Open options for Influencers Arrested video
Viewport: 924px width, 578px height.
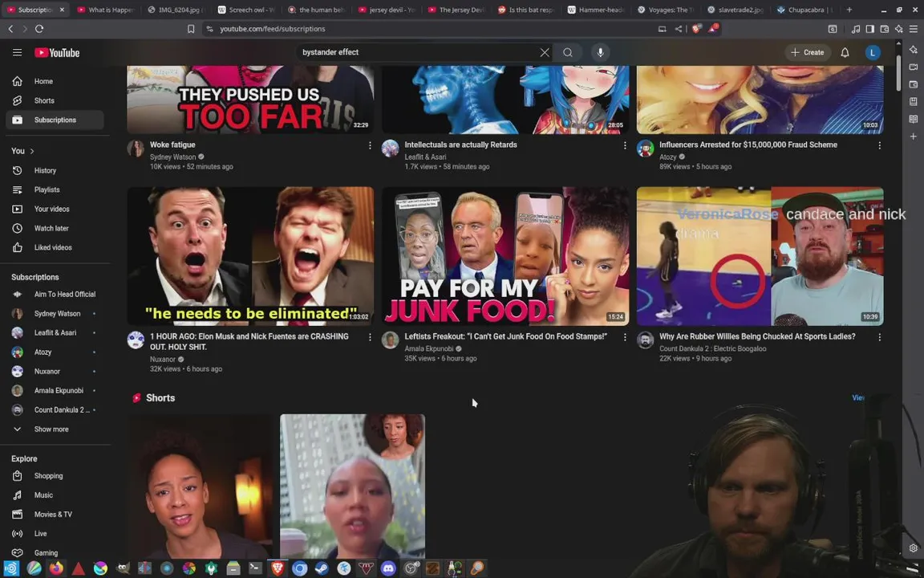[879, 145]
